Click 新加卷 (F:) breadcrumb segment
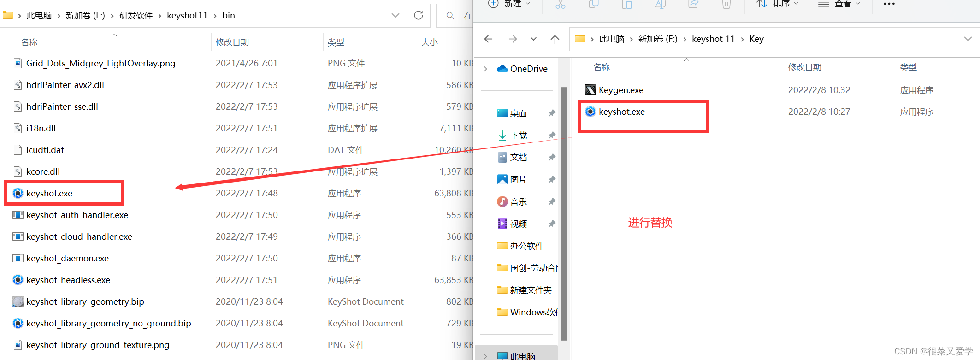 pyautogui.click(x=657, y=39)
